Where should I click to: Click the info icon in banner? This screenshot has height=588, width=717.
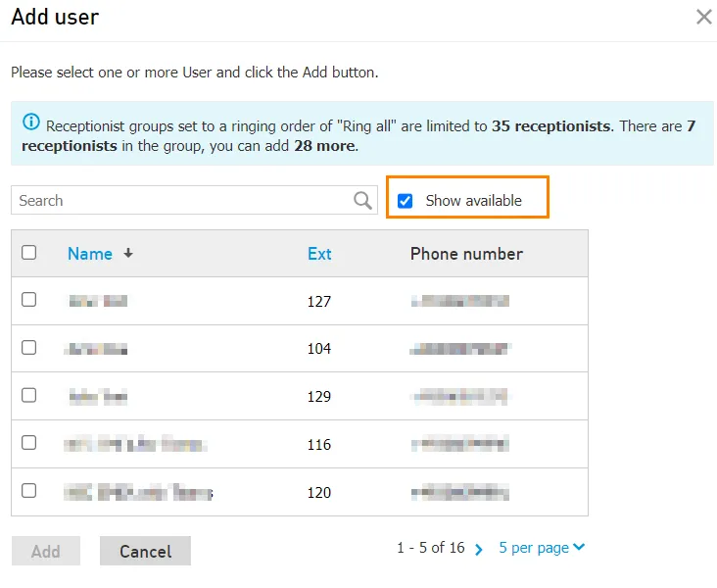(x=31, y=122)
